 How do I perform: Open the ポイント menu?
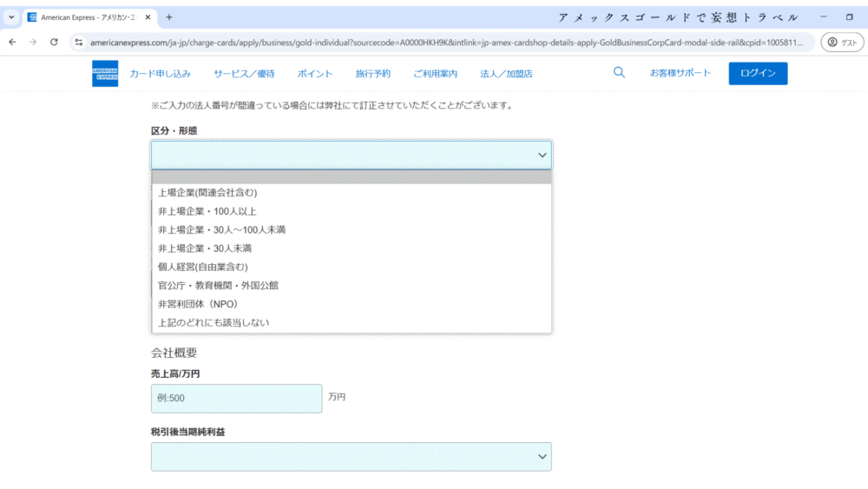point(315,74)
